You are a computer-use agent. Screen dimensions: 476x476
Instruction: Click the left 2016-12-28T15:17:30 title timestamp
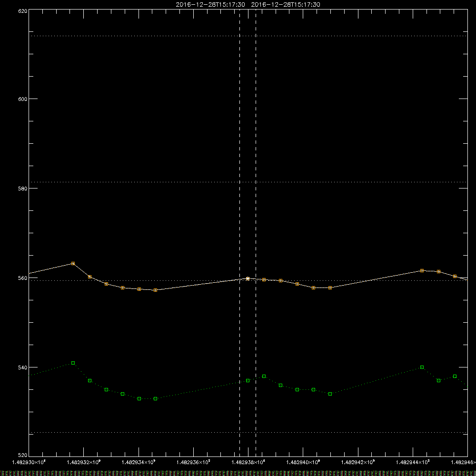click(210, 5)
